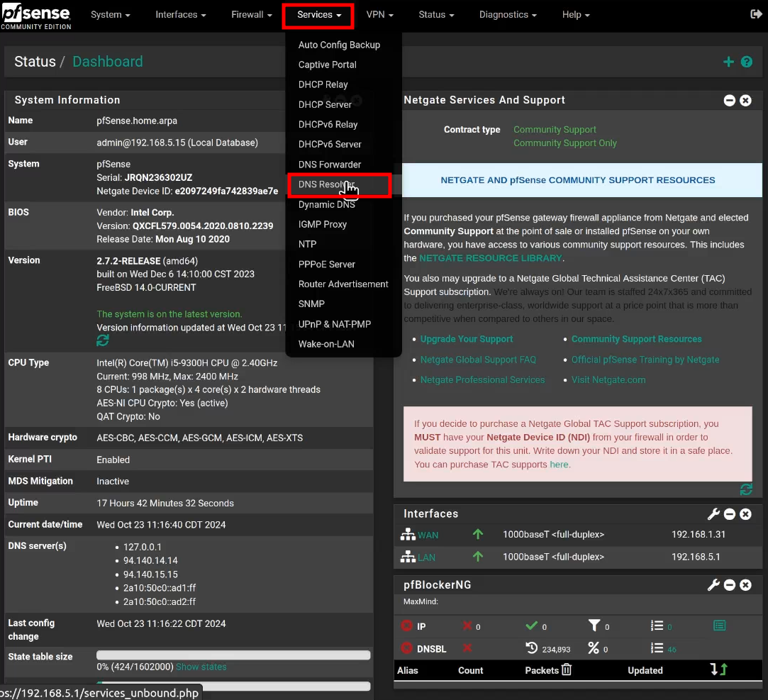The image size is (768, 700).
Task: Open NETGATE RESOURCE LIBRARY link
Action: [x=490, y=257]
